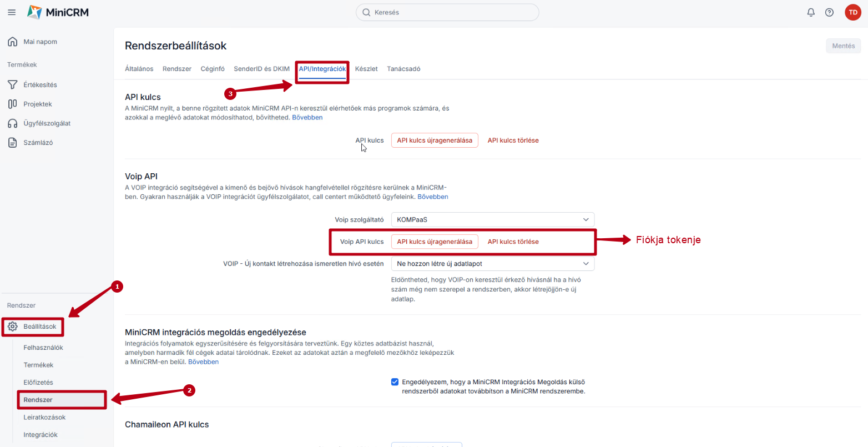Delete the Voip API kulcs
The width and height of the screenshot is (868, 447).
coord(513,242)
